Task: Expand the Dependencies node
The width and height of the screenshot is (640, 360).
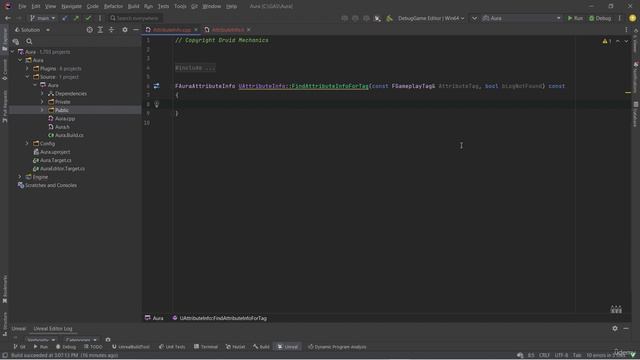Action: (42, 93)
